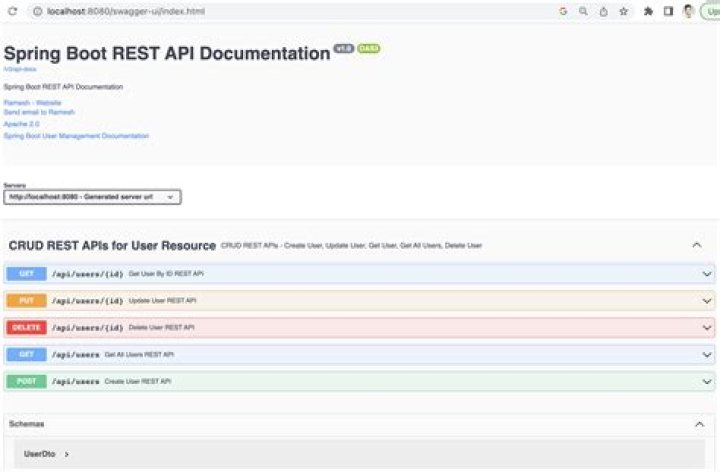
Task: Click the share page icon
Action: click(x=603, y=11)
